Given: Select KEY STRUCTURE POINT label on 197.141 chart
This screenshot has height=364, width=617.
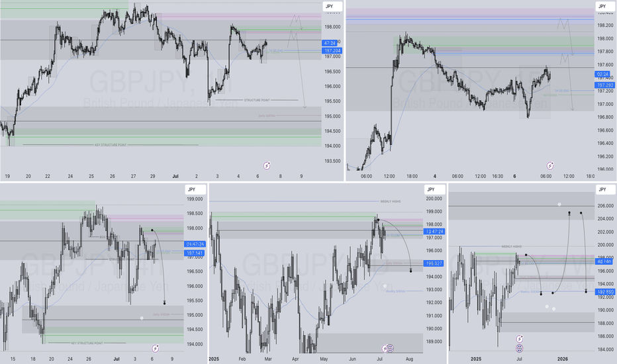Looking at the screenshot, I should (x=87, y=343).
